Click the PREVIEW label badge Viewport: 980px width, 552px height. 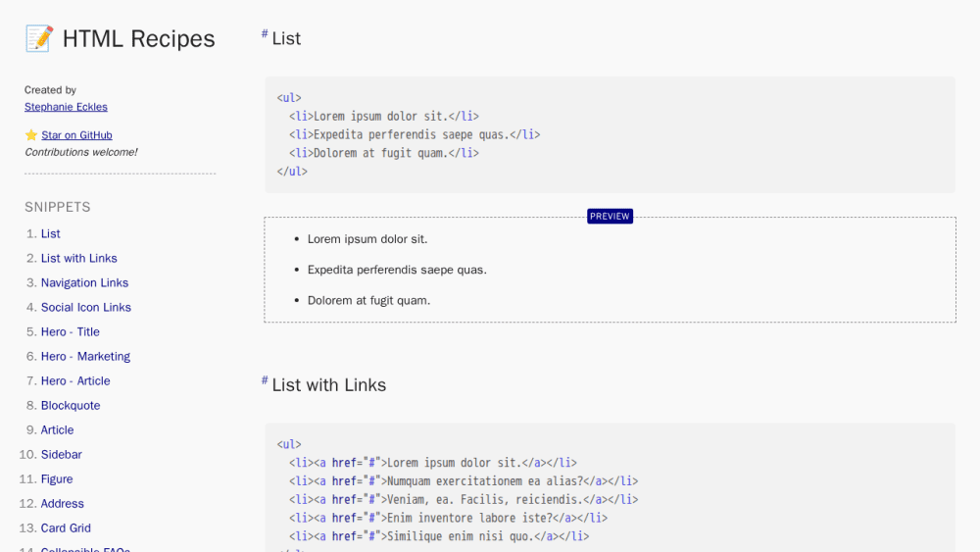610,217
